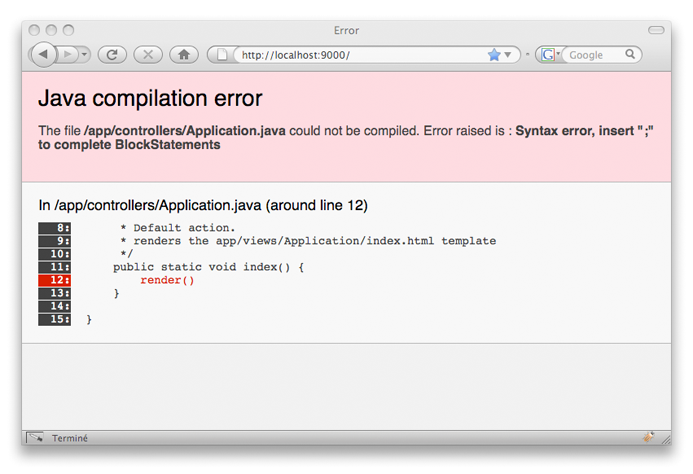
Task: Click the red render() code line
Action: click(167, 281)
